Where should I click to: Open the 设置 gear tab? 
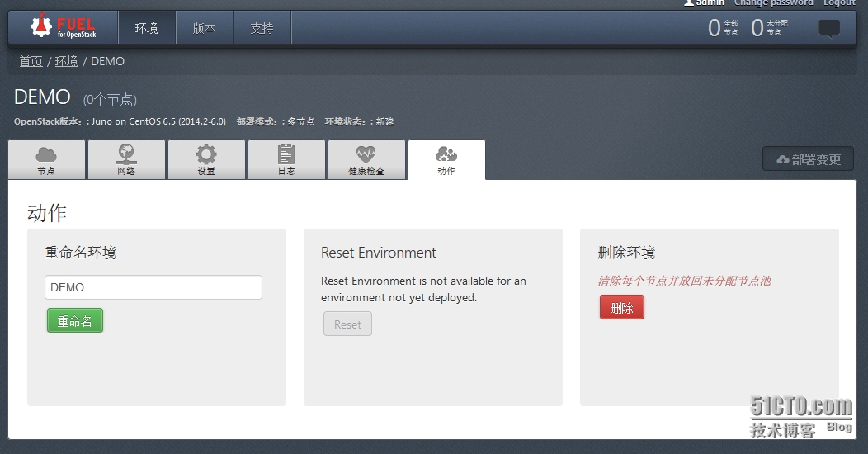[206, 159]
